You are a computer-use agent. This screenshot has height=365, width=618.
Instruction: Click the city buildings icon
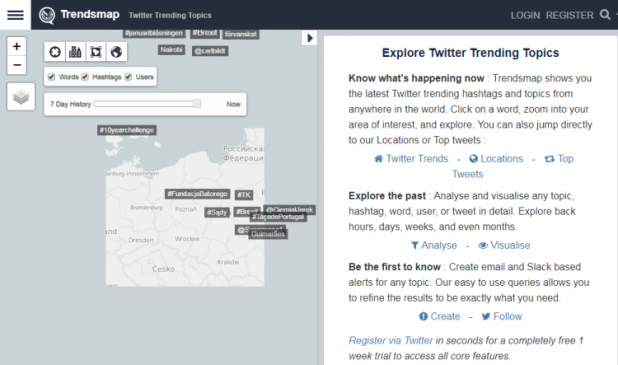tap(75, 52)
